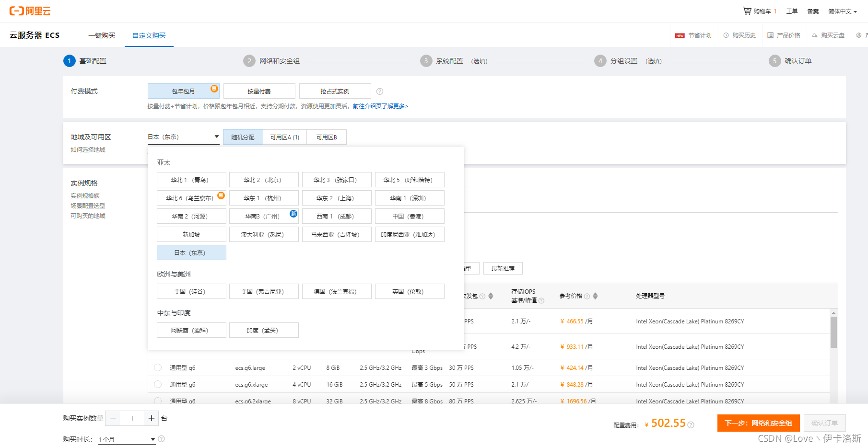Select the ecs.g6.large radio button
Viewport: 868px width, 447px height.
point(158,367)
